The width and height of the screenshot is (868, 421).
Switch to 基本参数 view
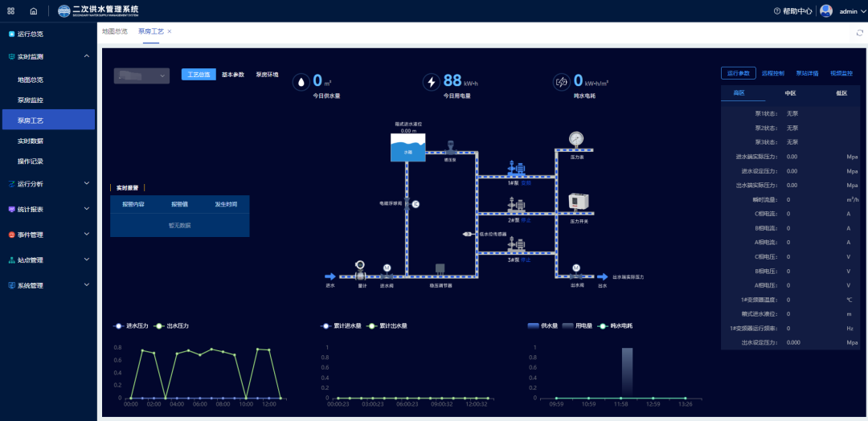pyautogui.click(x=233, y=75)
